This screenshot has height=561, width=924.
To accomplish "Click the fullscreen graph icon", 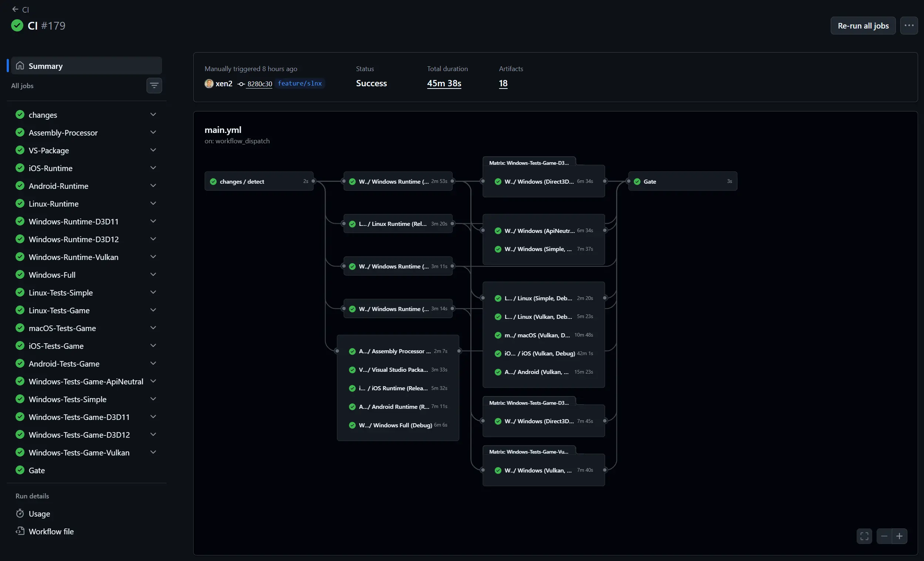I will tap(864, 536).
